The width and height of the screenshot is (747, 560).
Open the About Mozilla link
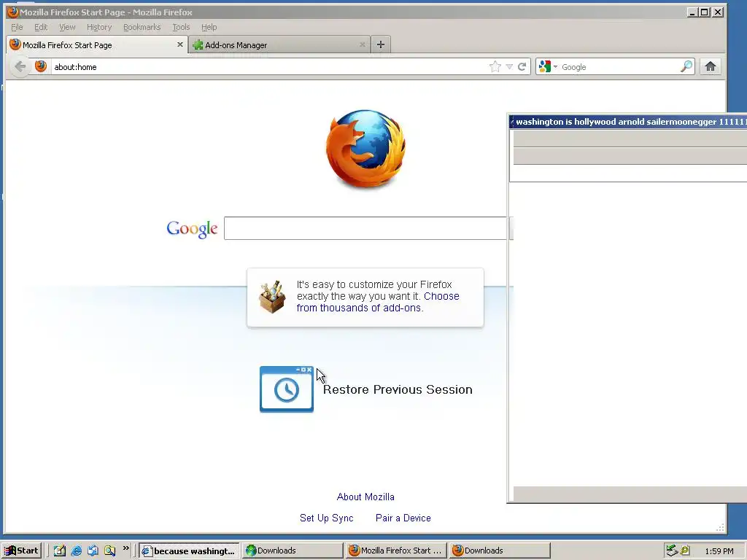point(365,497)
